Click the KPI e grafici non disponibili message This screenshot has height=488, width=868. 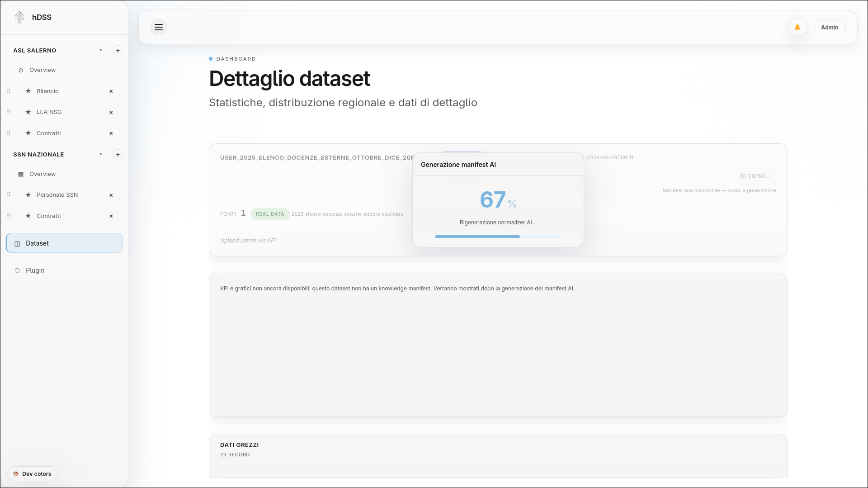[397, 289]
